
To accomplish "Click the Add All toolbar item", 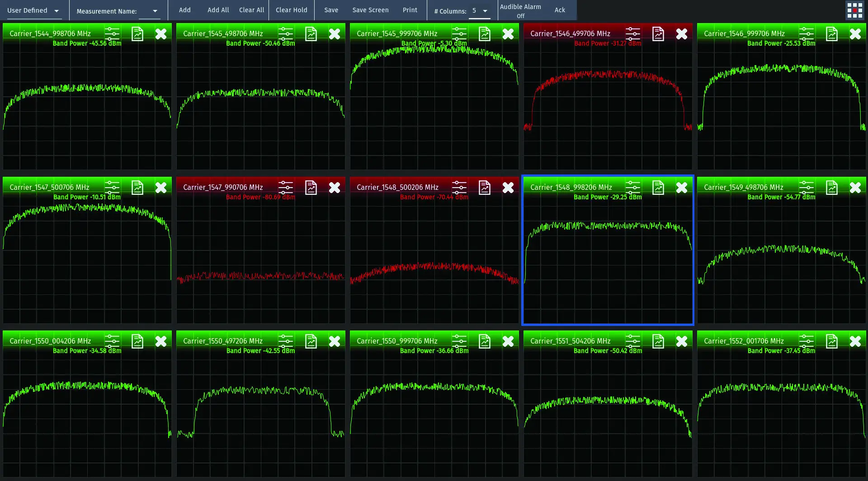I will pos(218,10).
